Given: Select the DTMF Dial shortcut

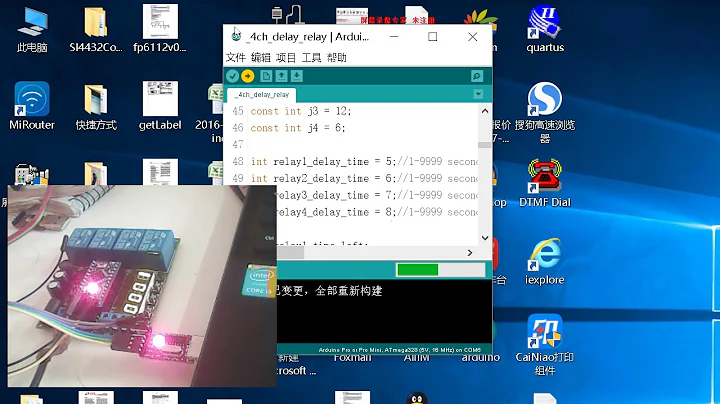Looking at the screenshot, I should [x=545, y=184].
